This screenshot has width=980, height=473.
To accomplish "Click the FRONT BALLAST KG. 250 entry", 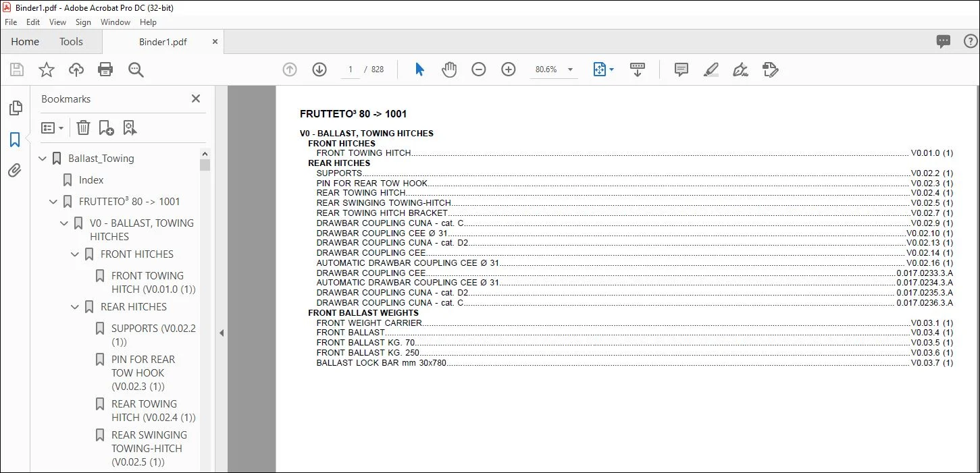I will coord(634,352).
